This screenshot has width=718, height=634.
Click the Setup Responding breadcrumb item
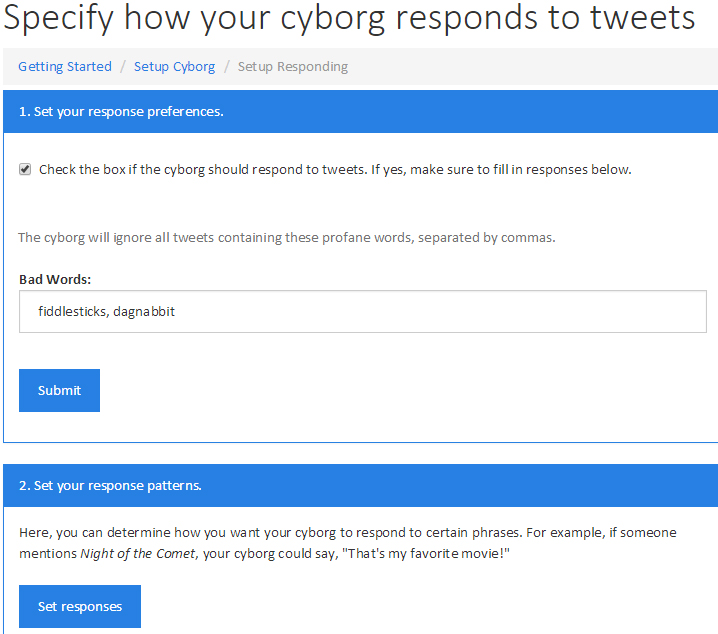coord(293,67)
